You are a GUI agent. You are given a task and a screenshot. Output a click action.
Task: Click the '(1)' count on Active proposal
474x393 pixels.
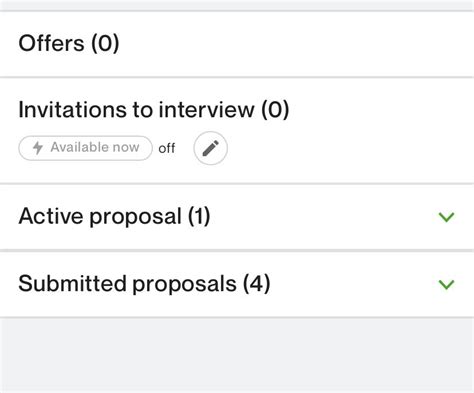[x=199, y=217]
